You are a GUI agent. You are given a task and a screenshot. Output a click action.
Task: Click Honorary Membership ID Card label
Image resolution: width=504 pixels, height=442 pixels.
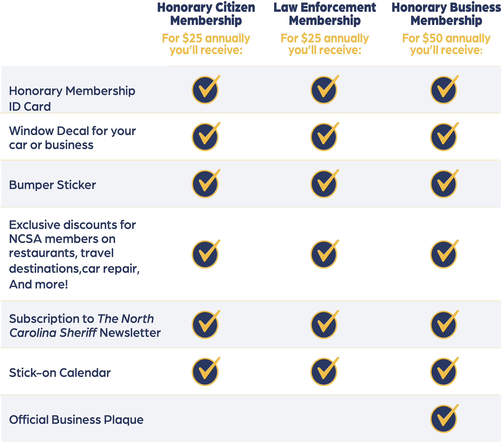pos(72,99)
